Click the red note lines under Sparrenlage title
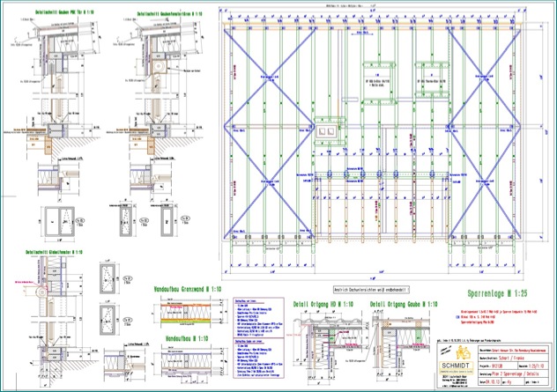The width and height of the screenshot is (557, 392). tap(497, 317)
